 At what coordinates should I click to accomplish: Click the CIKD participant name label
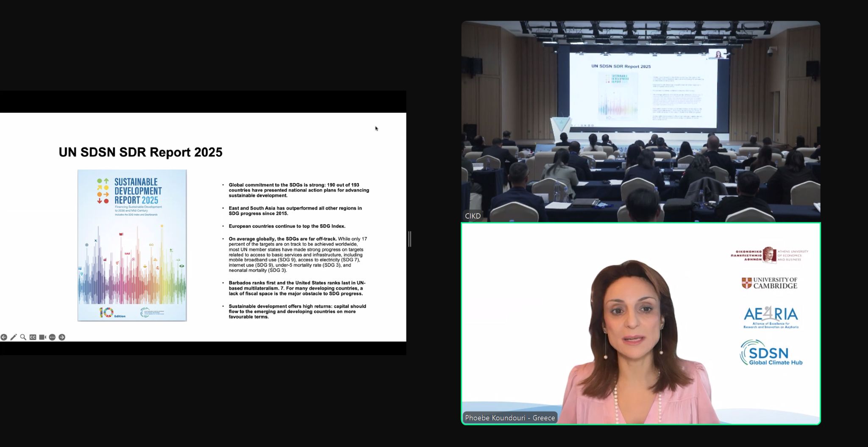pos(473,216)
